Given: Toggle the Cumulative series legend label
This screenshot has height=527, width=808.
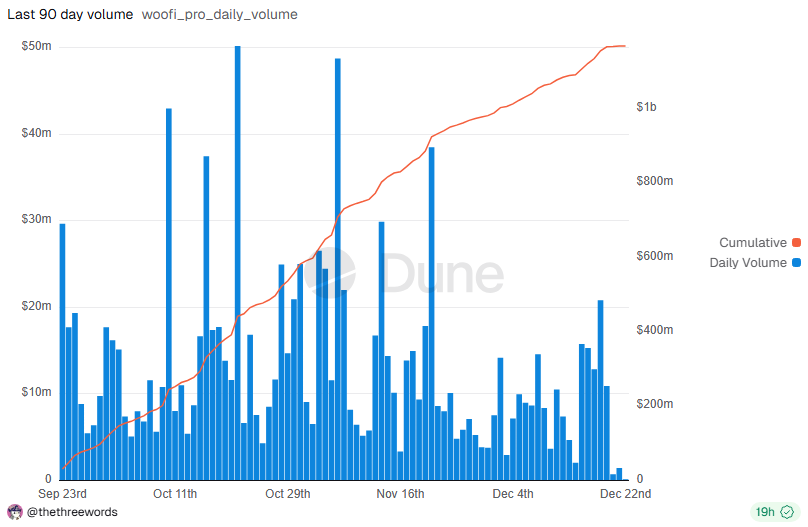Looking at the screenshot, I should (752, 243).
